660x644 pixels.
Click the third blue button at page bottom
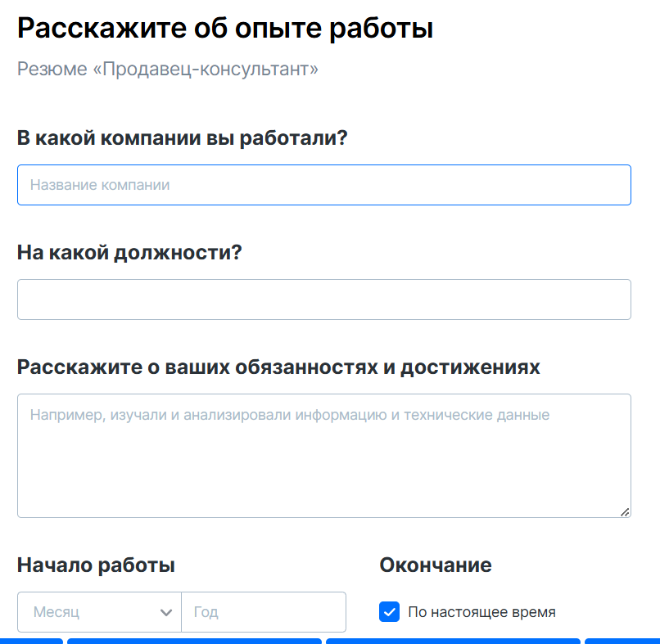coord(454,641)
